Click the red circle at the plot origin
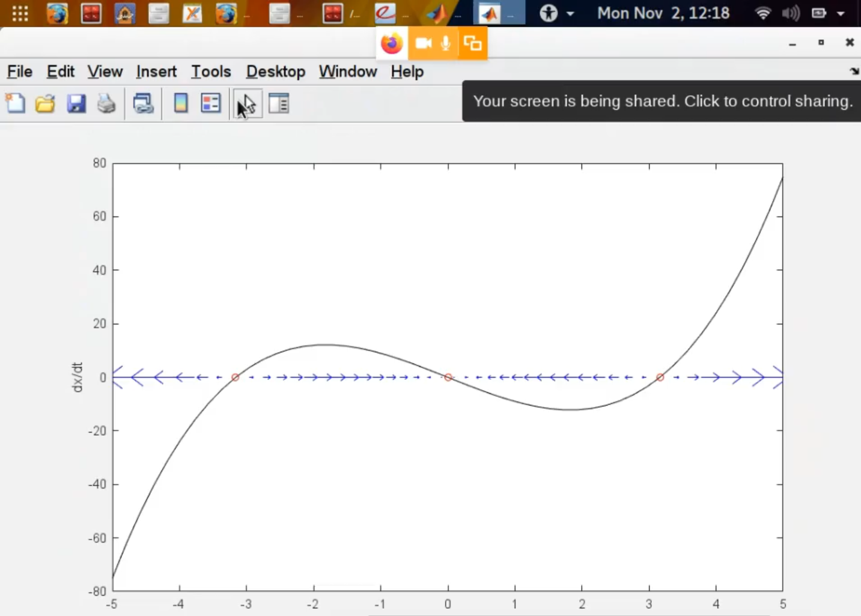The width and height of the screenshot is (861, 616). (x=448, y=377)
